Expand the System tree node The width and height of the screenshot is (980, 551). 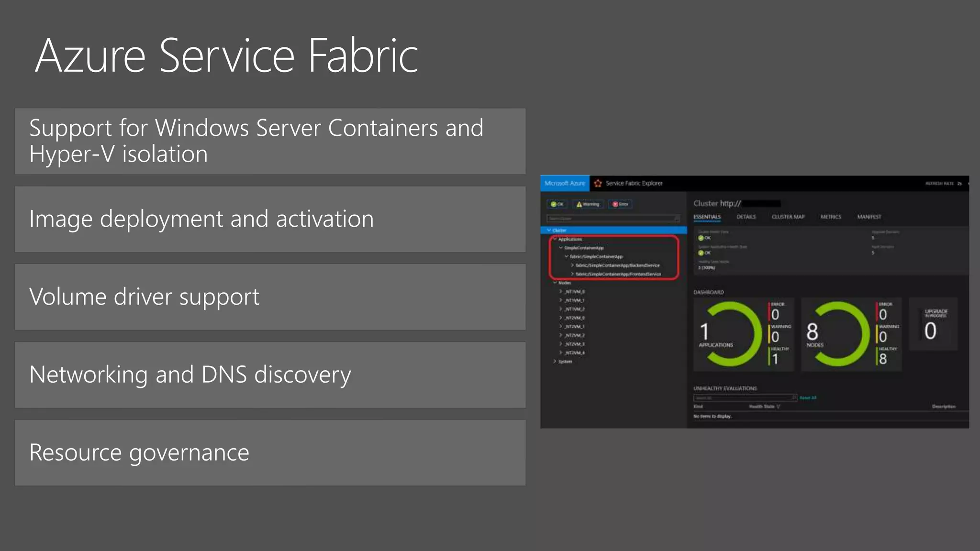click(555, 362)
